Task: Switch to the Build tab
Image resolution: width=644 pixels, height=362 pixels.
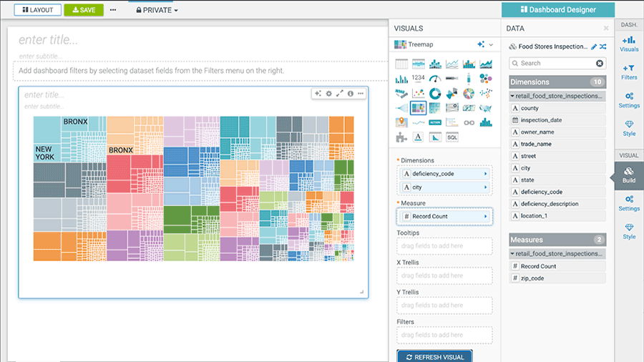Action: 629,175
